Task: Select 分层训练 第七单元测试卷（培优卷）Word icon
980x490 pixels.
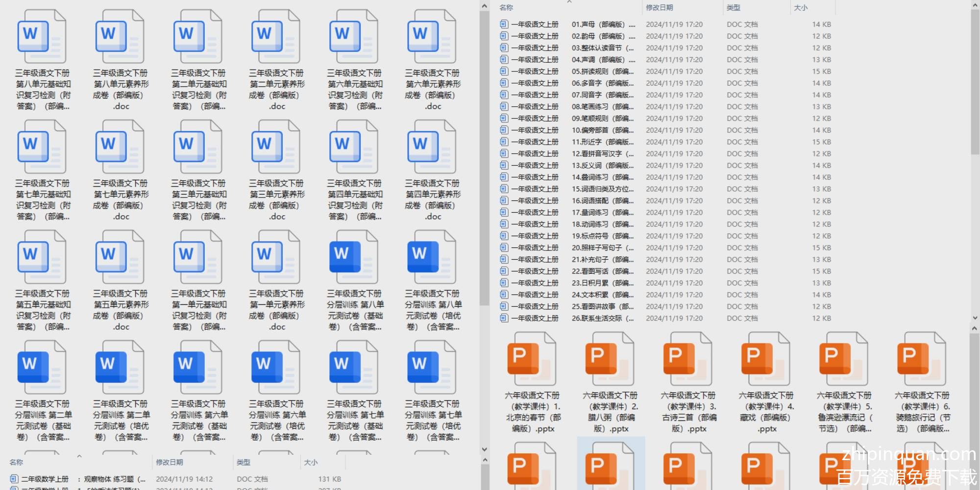Action: point(431,367)
